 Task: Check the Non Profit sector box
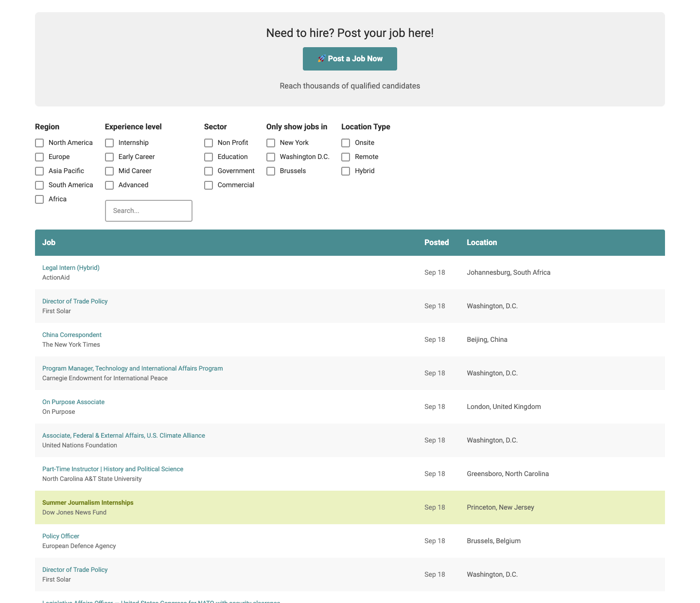(209, 143)
